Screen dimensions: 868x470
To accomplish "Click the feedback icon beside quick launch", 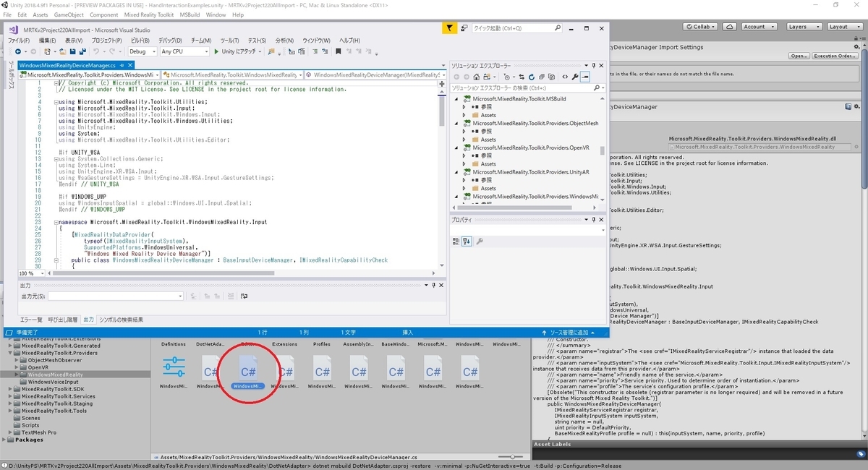I will (x=464, y=28).
